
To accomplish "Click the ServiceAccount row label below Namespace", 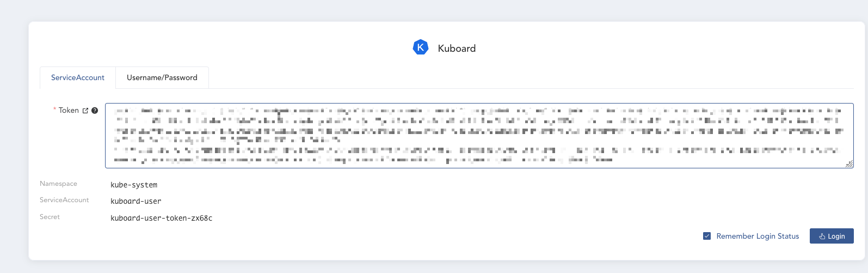I will [64, 200].
